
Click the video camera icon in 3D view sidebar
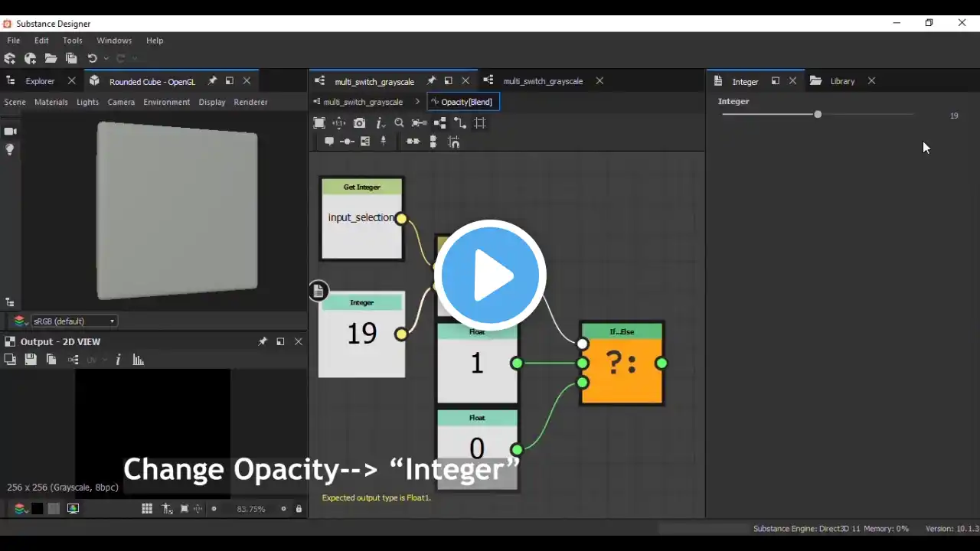click(x=10, y=132)
